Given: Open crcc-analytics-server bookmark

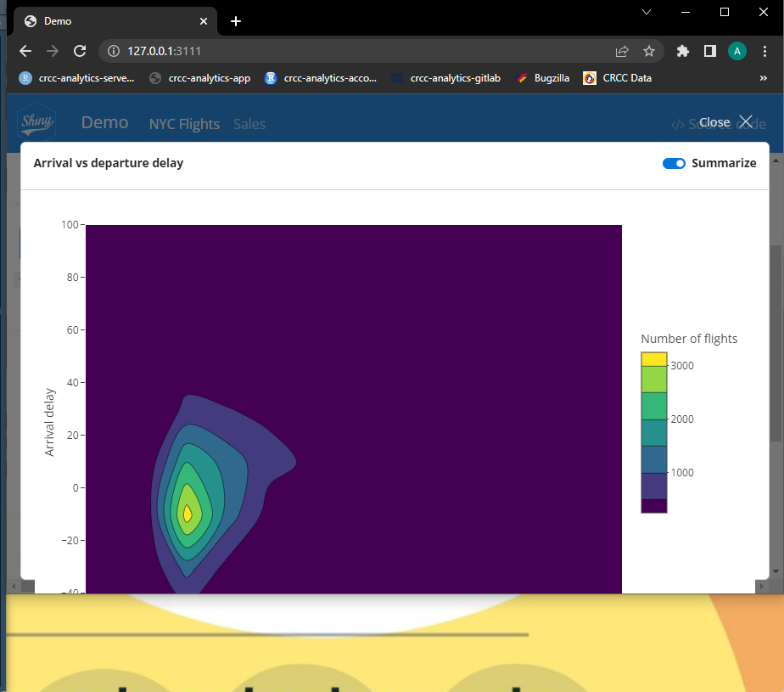Looking at the screenshot, I should coord(77,78).
